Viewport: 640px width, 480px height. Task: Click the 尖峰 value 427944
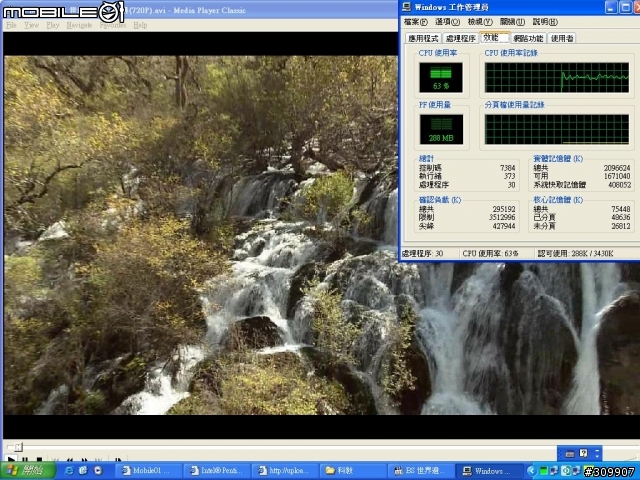pos(504,226)
